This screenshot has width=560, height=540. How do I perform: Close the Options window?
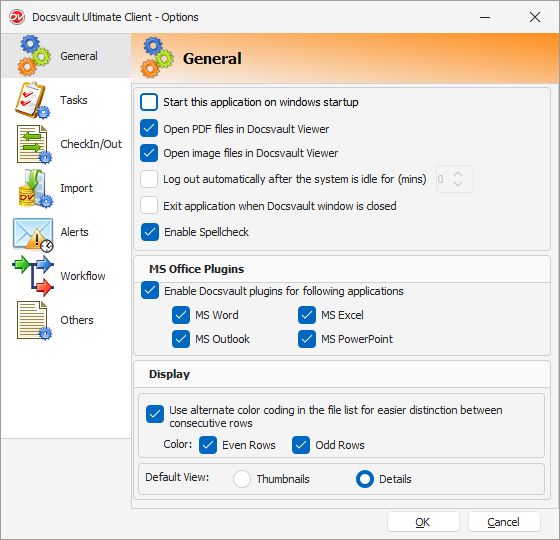click(535, 17)
